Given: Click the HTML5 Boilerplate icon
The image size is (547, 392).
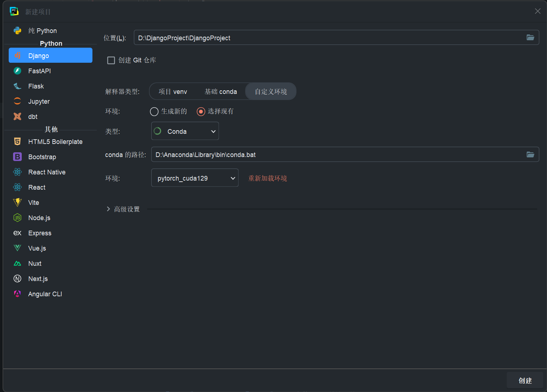Looking at the screenshot, I should click(17, 141).
